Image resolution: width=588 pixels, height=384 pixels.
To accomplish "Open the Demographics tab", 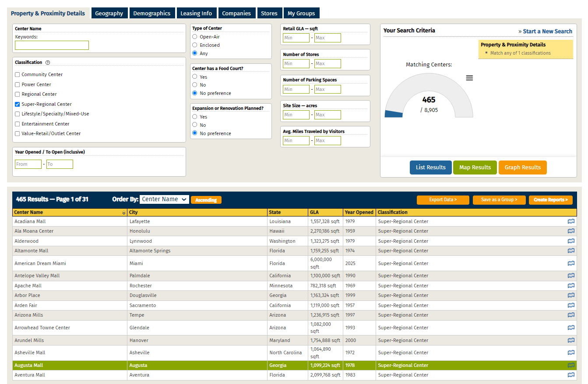I will pos(152,13).
